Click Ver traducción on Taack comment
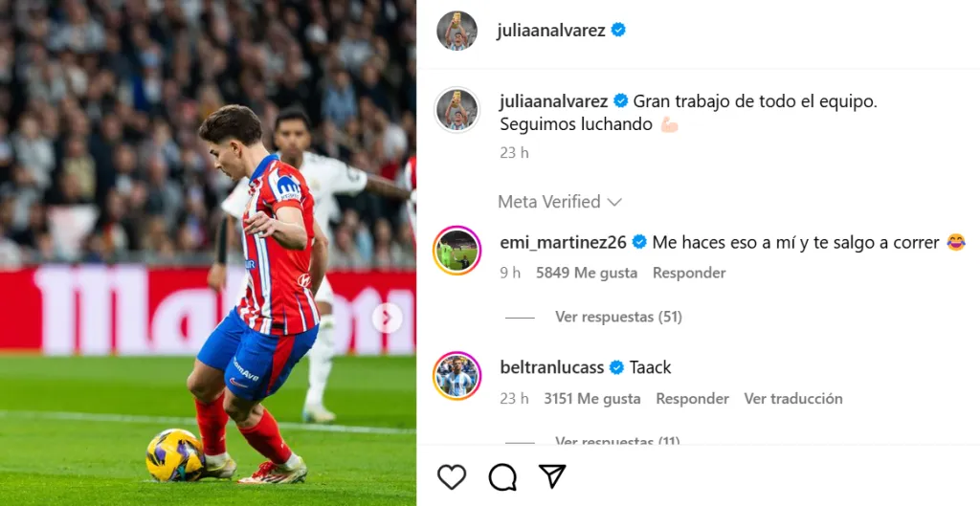 [793, 399]
